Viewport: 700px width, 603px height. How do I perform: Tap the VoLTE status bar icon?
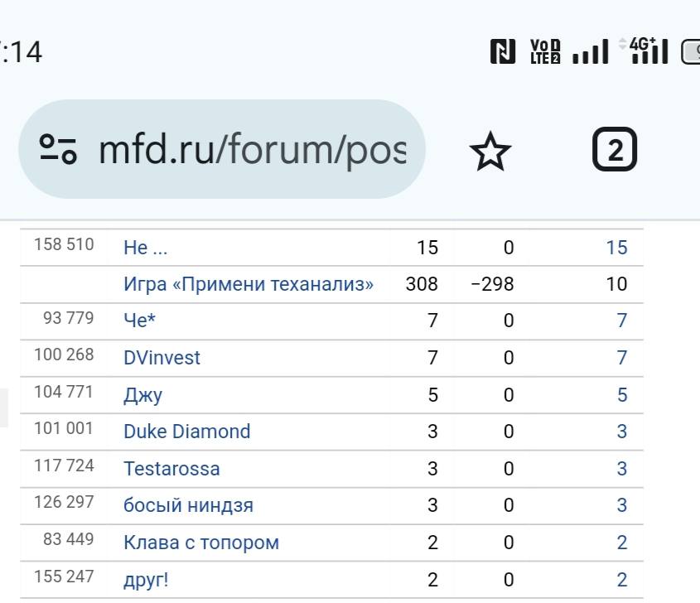(x=545, y=51)
